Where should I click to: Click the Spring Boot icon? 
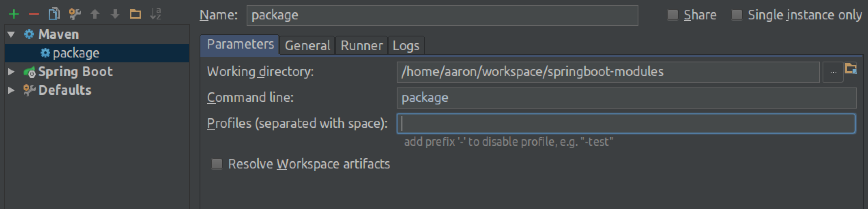(x=30, y=72)
